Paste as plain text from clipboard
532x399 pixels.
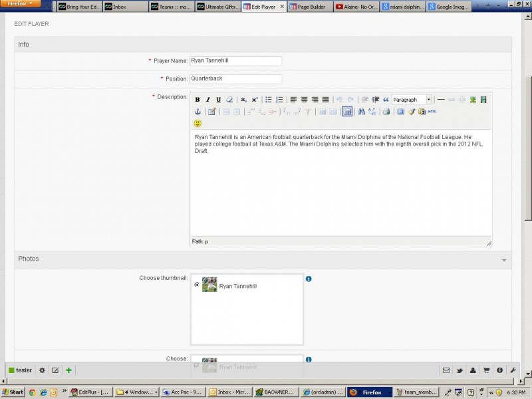pos(422,112)
